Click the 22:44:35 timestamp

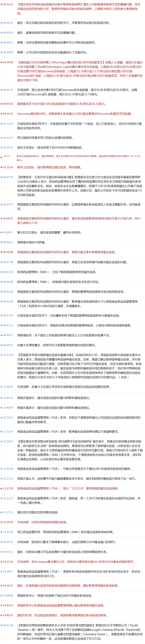(8, 398)
